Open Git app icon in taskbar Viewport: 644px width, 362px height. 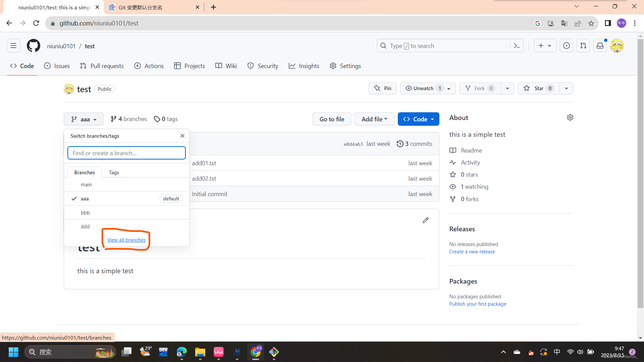(274, 352)
